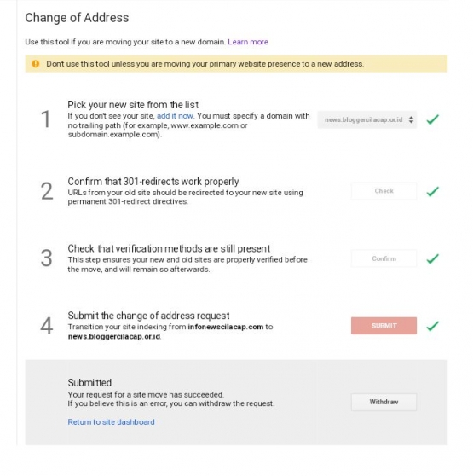Viewport: 473px width, 476px height.
Task: Click the orange warning icon in yellow banner
Action: point(36,64)
